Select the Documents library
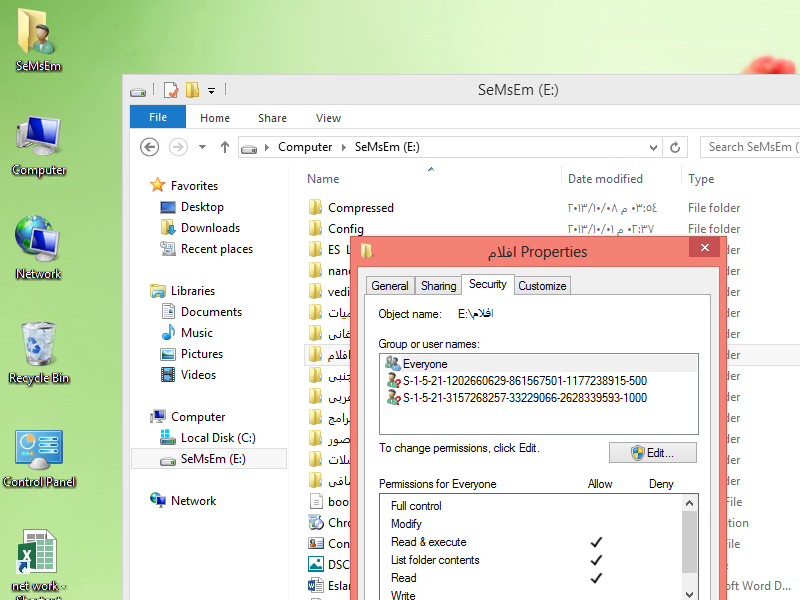The height and width of the screenshot is (600, 800). (201, 312)
